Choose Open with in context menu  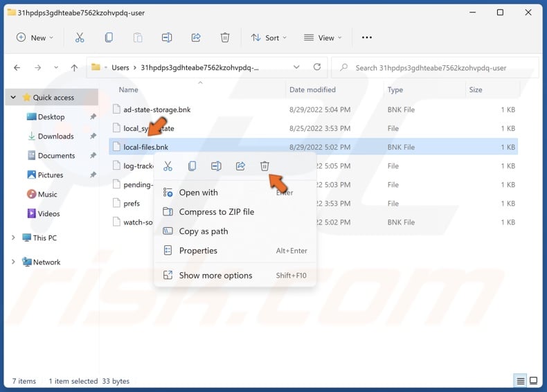pos(235,193)
